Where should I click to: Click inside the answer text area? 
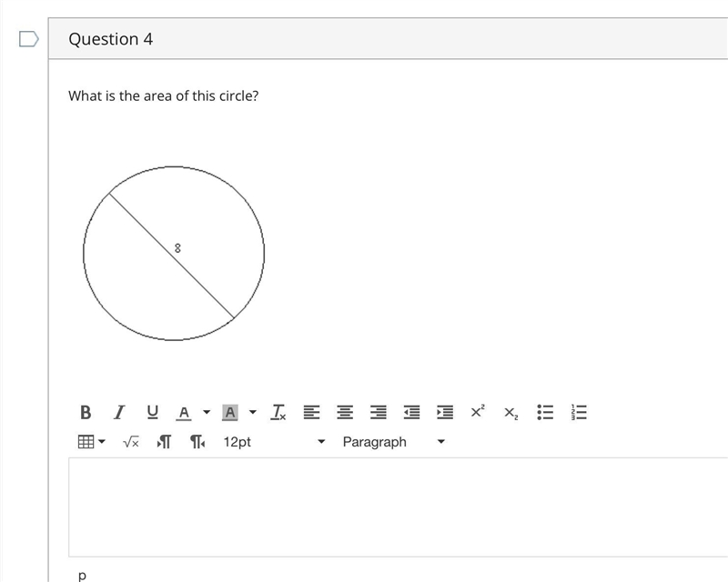[399, 507]
